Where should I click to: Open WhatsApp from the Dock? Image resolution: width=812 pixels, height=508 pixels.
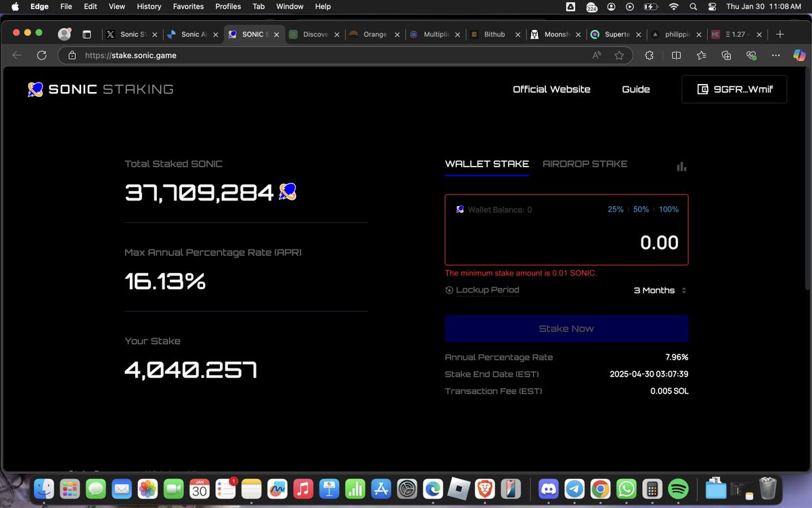click(627, 488)
